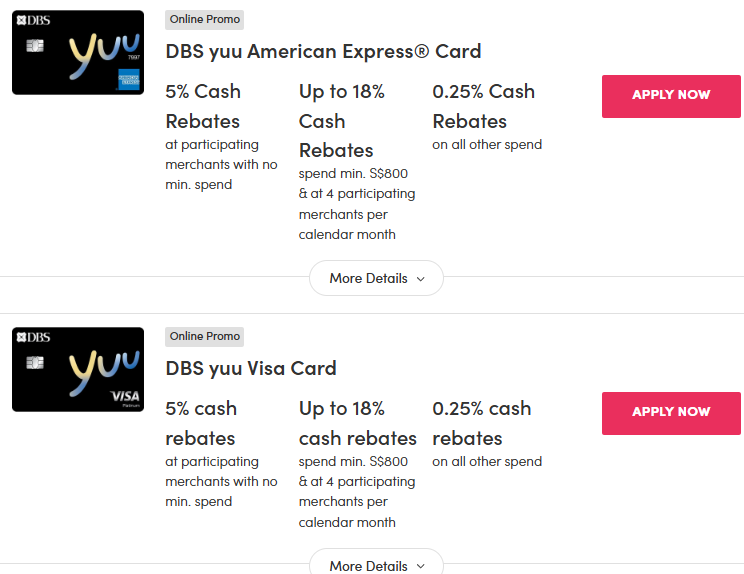
Task: Apply now for DBS yuu American Express Card
Action: (x=671, y=95)
